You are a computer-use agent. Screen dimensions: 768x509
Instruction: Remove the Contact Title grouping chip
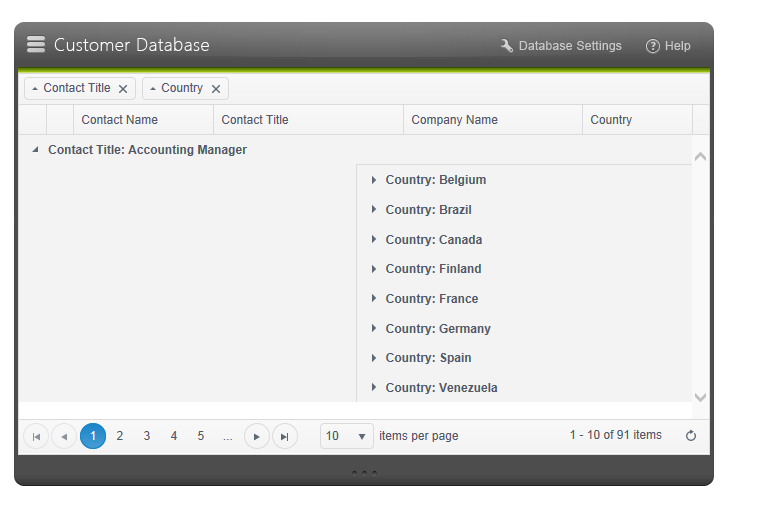[123, 89]
